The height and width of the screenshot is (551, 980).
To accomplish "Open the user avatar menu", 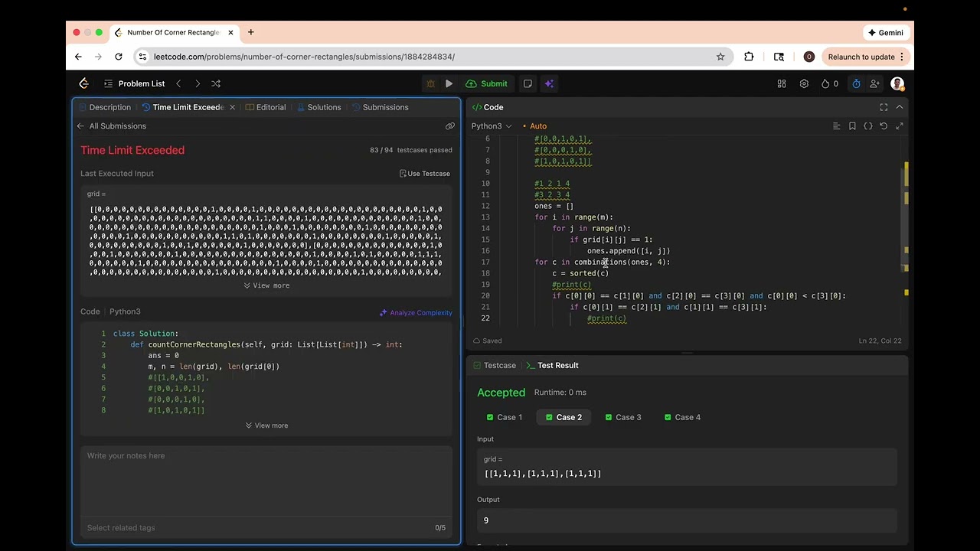I will pyautogui.click(x=897, y=83).
